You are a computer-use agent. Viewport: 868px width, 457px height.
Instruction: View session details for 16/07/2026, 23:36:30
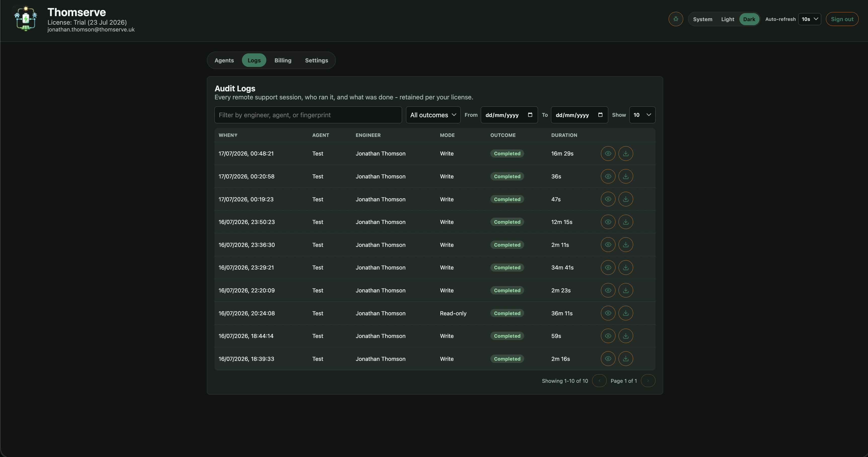(x=608, y=245)
